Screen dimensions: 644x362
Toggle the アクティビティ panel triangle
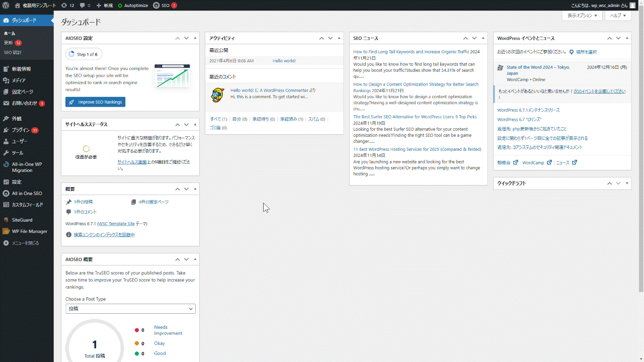click(x=339, y=38)
